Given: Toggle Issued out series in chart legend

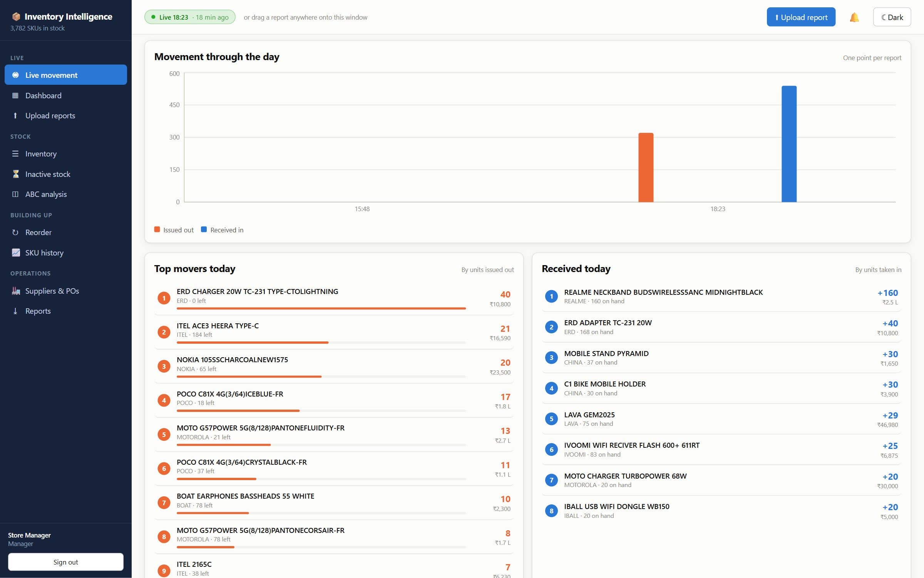Looking at the screenshot, I should click(x=174, y=230).
